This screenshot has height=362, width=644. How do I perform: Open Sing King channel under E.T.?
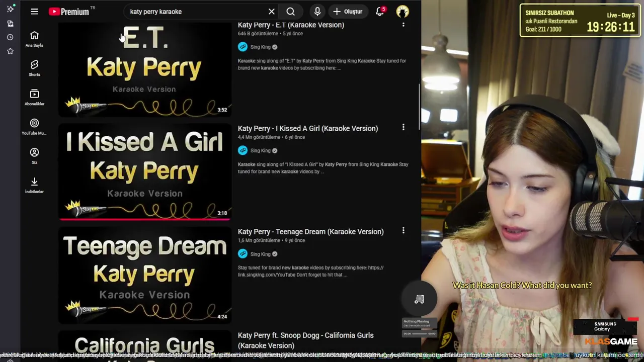260,47
